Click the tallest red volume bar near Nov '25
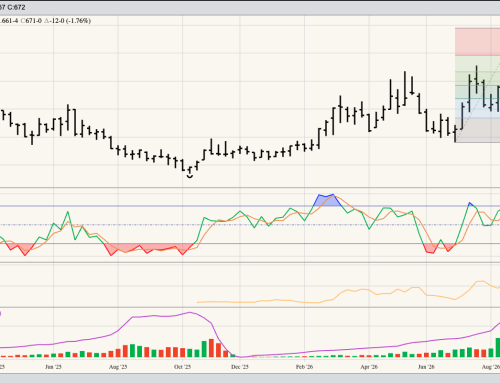 coord(211,348)
